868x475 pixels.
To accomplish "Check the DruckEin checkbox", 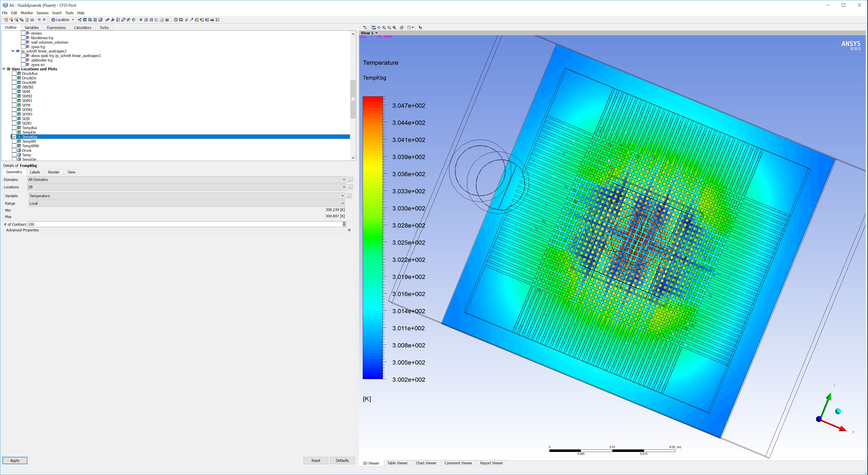I will (14, 78).
